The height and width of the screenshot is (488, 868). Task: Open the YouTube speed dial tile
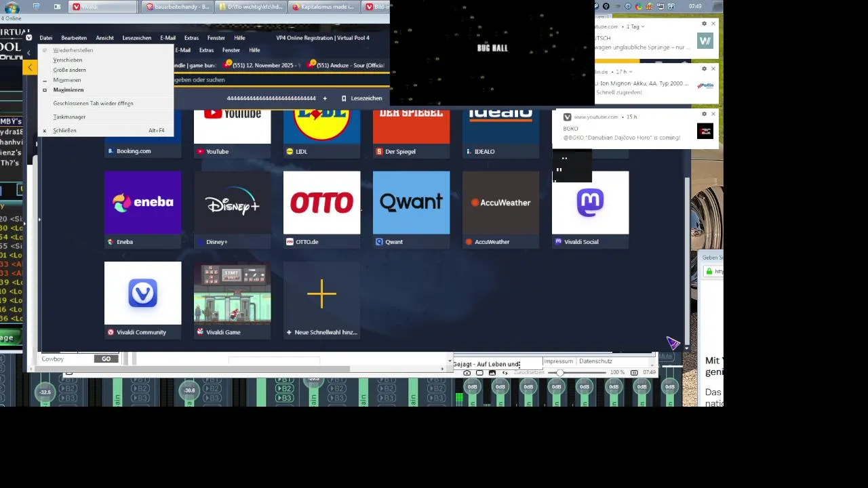click(x=232, y=135)
